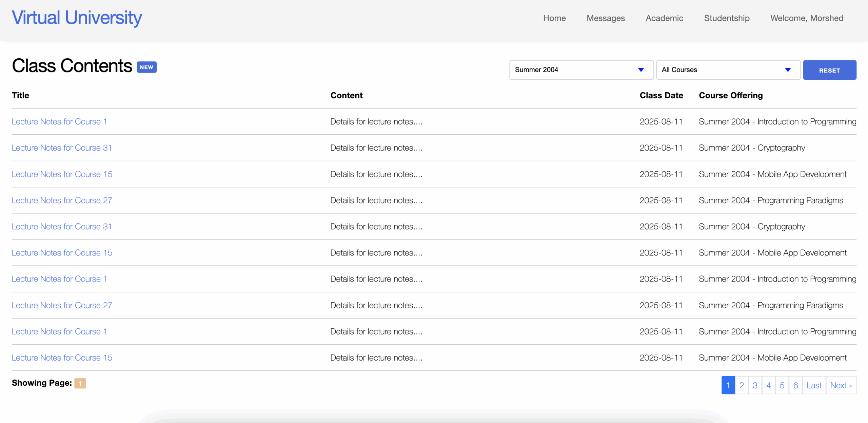Select the Studentship menu item

[x=727, y=18]
